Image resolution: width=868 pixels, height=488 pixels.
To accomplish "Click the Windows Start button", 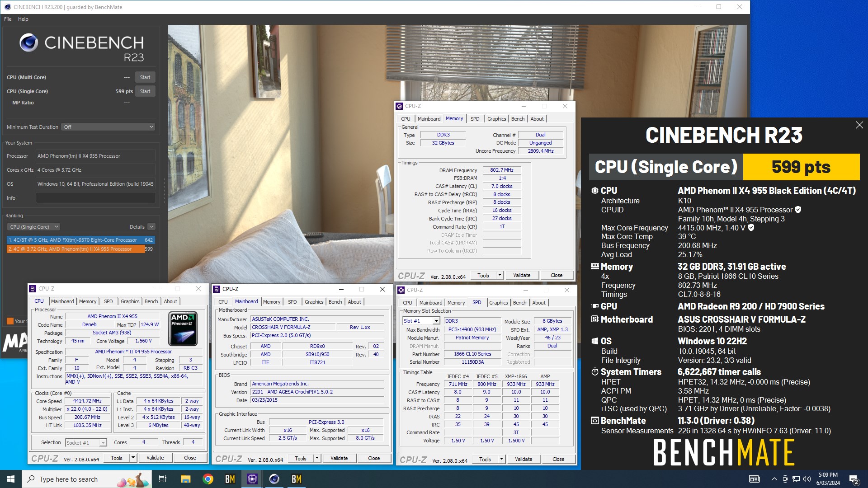I will pos(11,479).
